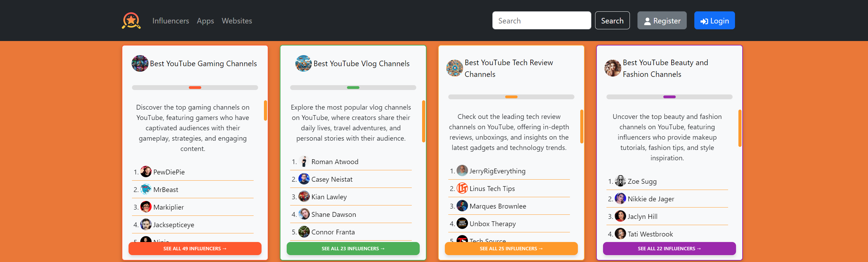Screen dimensions: 868x262
Task: Click Jacksepticeye's avatar icon
Action: 146,224
